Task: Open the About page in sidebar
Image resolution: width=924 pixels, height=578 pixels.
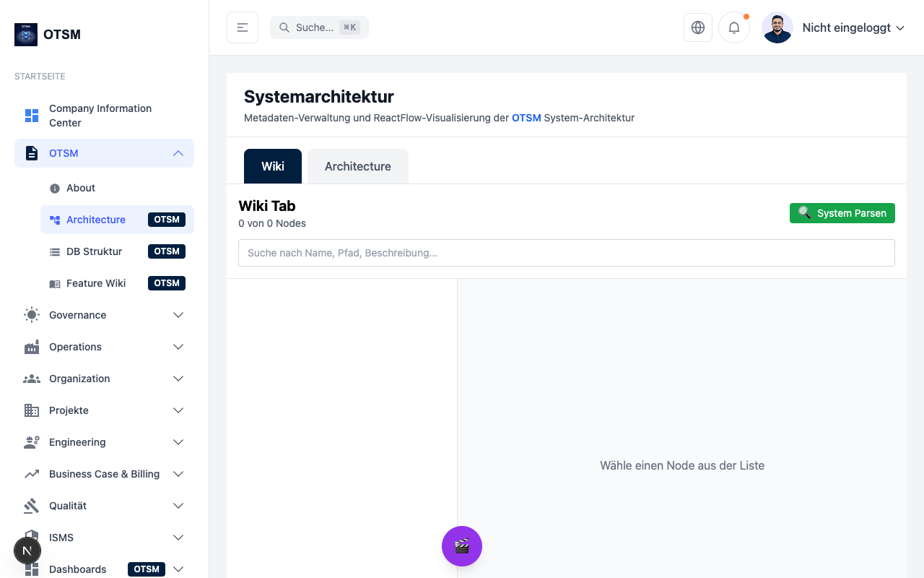Action: click(81, 188)
